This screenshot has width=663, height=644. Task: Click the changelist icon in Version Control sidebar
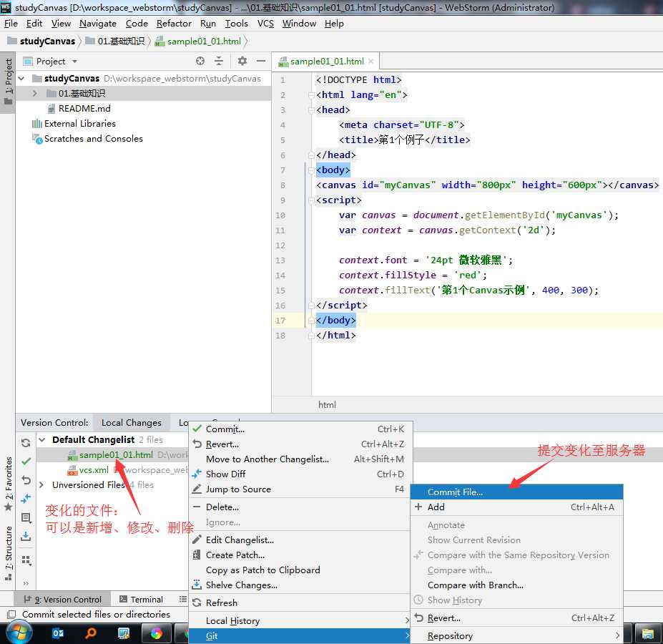click(26, 517)
